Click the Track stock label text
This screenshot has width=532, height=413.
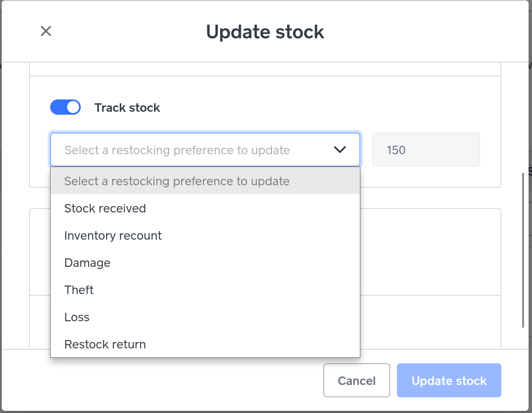[127, 108]
